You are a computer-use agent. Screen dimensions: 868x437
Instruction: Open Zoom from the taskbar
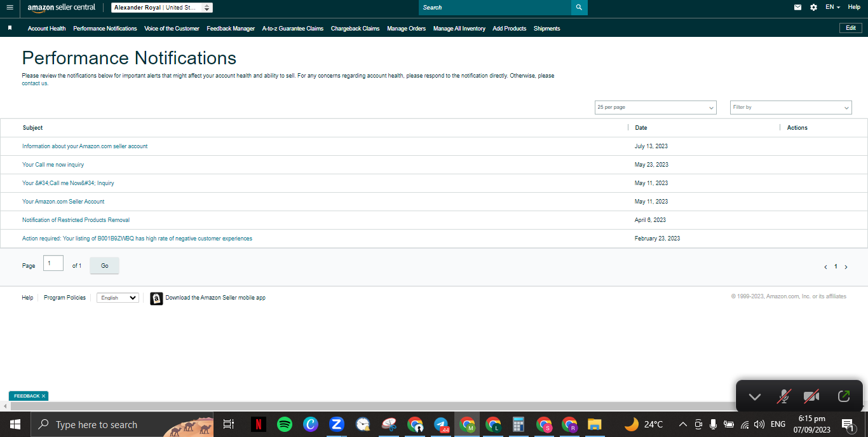click(x=337, y=424)
